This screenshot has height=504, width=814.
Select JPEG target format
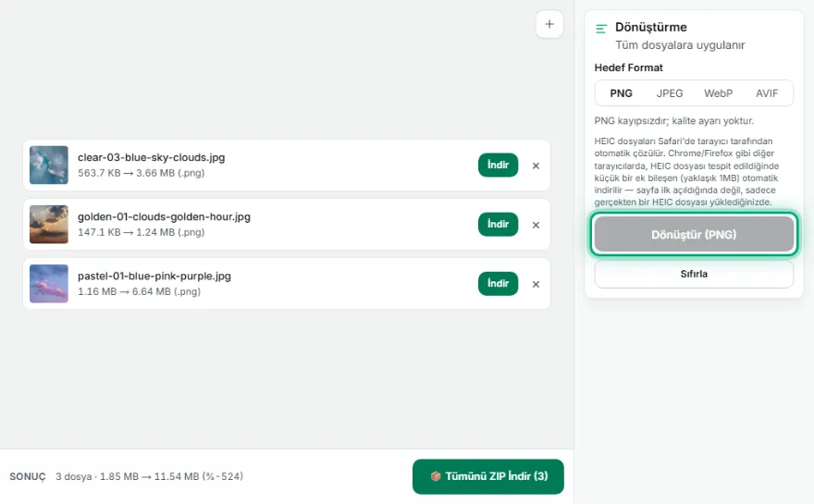pos(669,93)
